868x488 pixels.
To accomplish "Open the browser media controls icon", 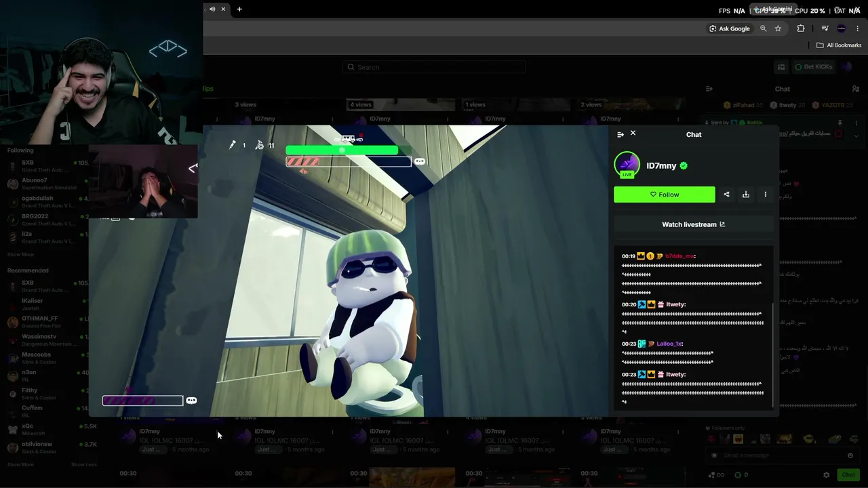I will (x=825, y=28).
